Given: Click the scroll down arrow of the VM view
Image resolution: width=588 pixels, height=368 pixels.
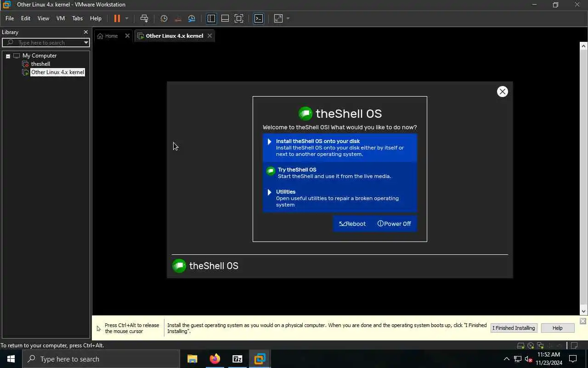Looking at the screenshot, I should [x=583, y=311].
